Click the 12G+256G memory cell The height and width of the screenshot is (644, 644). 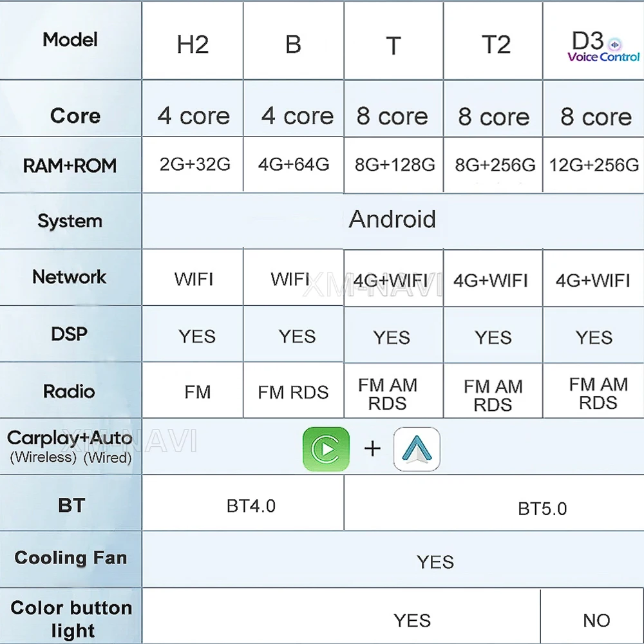tap(594, 166)
